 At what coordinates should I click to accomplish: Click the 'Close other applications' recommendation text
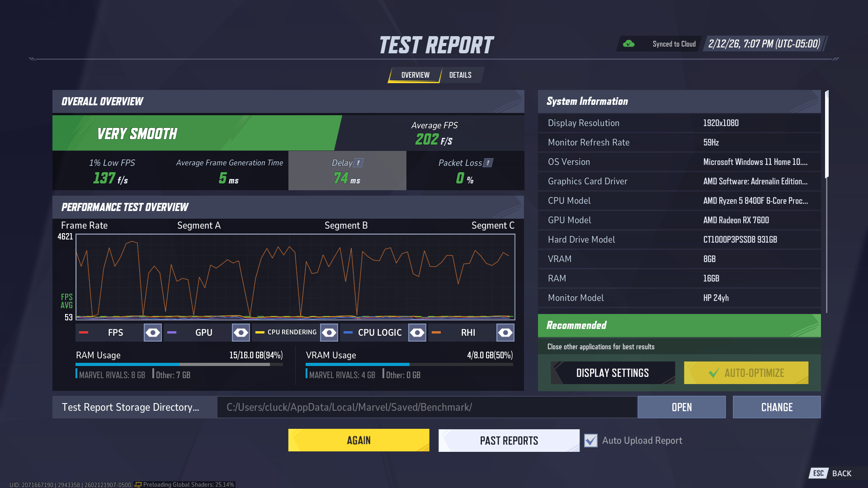pyautogui.click(x=601, y=347)
